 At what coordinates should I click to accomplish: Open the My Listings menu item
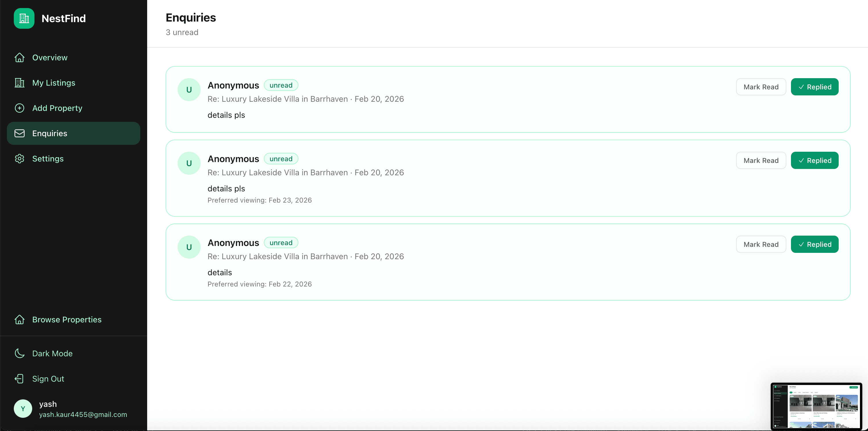tap(53, 83)
